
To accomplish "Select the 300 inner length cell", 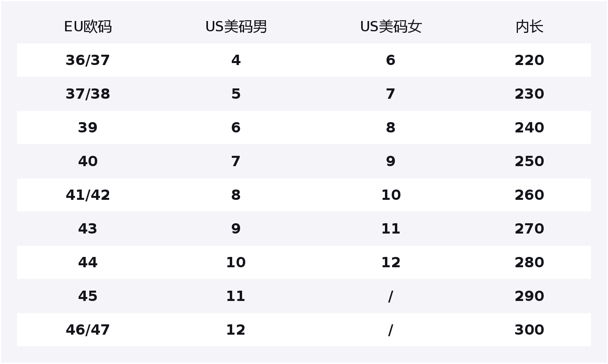I will [x=529, y=330].
